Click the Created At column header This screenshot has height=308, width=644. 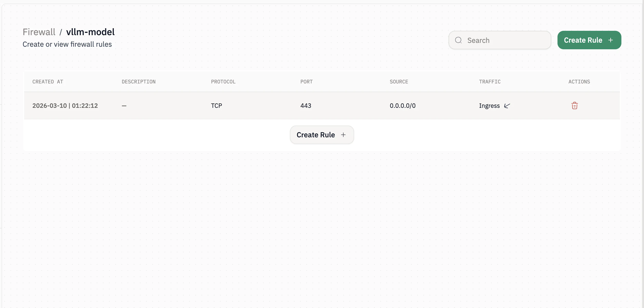[48, 82]
